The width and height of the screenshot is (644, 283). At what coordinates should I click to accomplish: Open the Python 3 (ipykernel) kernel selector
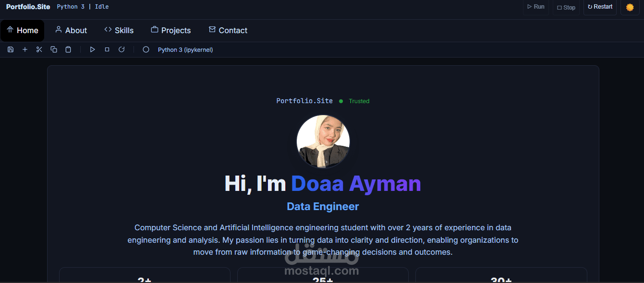pyautogui.click(x=185, y=49)
